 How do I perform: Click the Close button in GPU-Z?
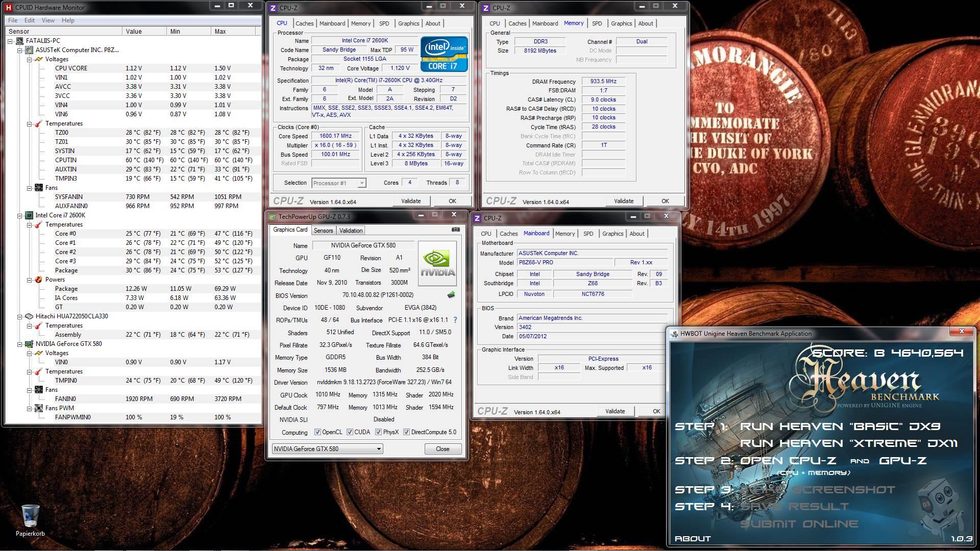pyautogui.click(x=443, y=449)
